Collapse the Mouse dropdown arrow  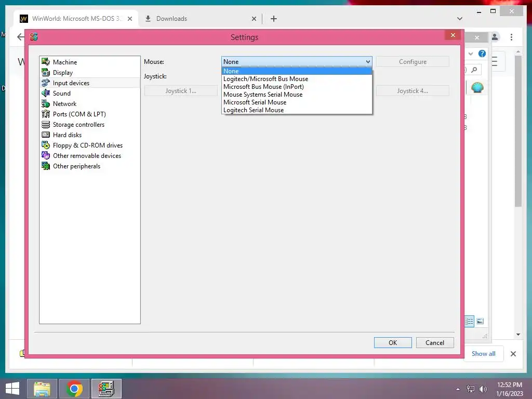tap(368, 62)
